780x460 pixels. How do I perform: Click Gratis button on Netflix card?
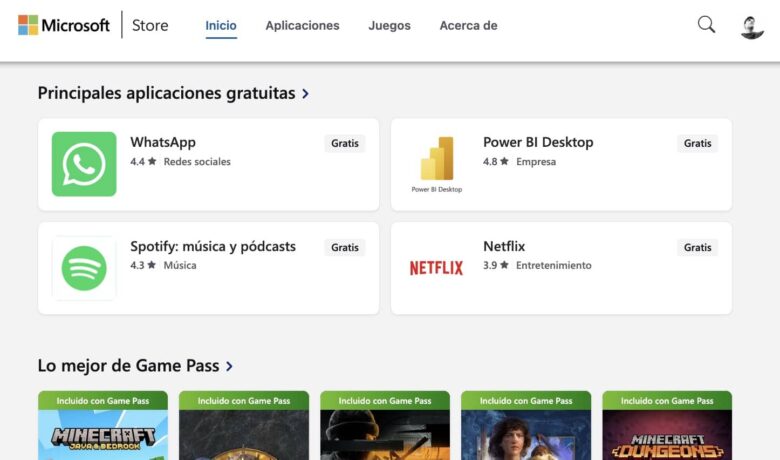(x=697, y=247)
